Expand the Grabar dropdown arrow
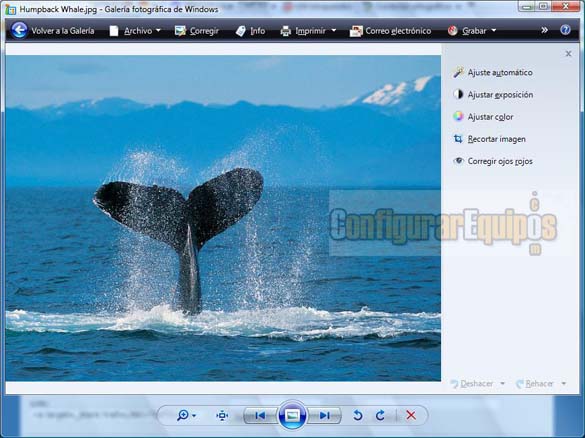 coord(494,31)
